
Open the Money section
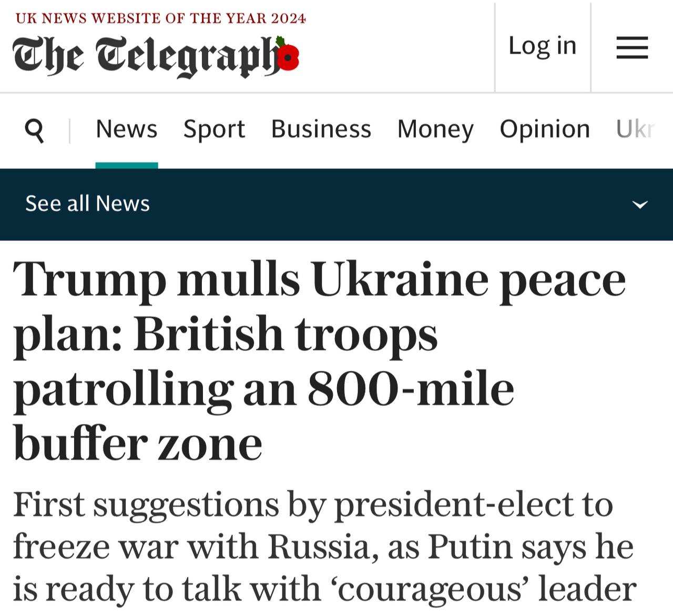(x=435, y=129)
